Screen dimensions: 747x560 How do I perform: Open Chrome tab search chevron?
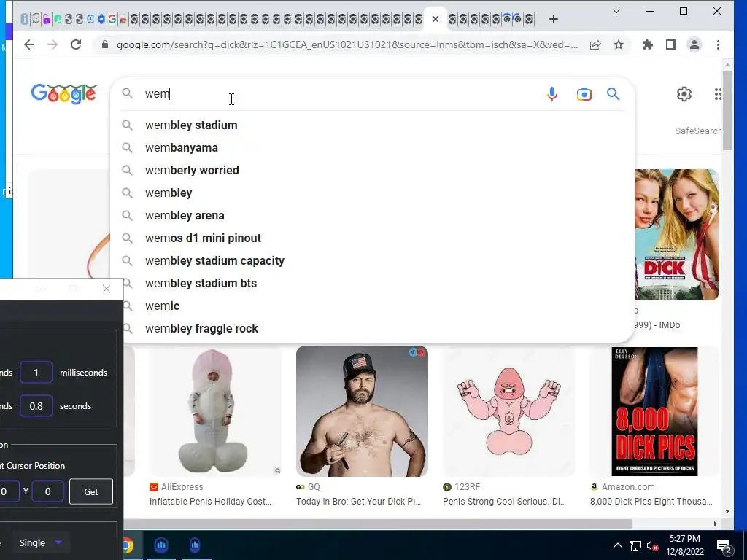(x=616, y=11)
